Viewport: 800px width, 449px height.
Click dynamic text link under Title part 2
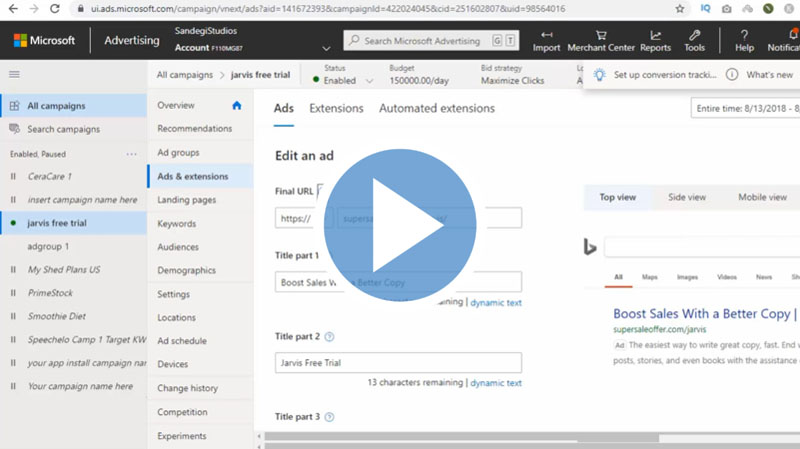point(496,383)
